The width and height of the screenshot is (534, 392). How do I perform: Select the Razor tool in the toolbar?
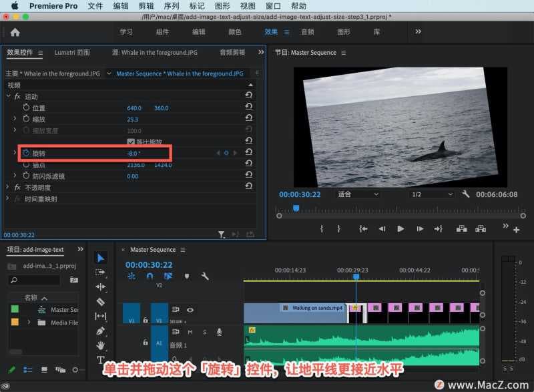coord(101,301)
